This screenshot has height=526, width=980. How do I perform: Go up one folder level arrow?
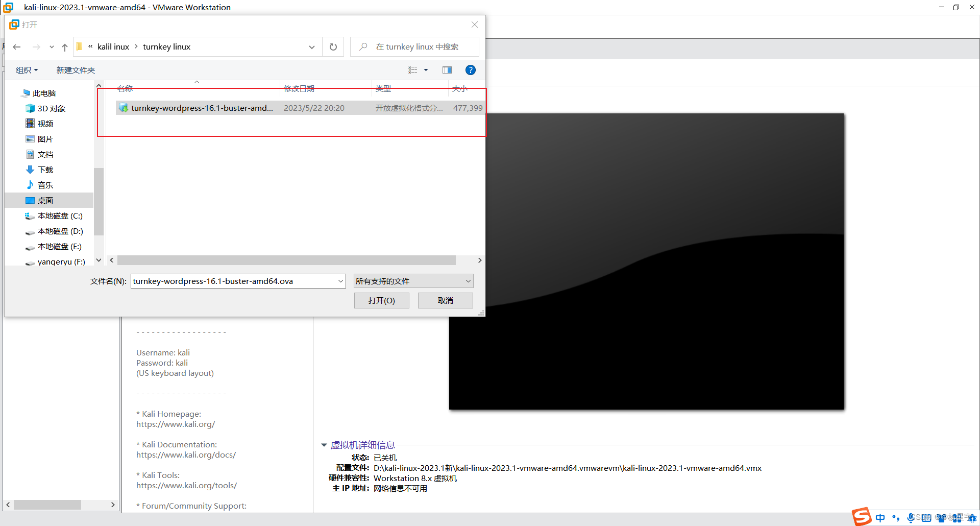(65, 47)
